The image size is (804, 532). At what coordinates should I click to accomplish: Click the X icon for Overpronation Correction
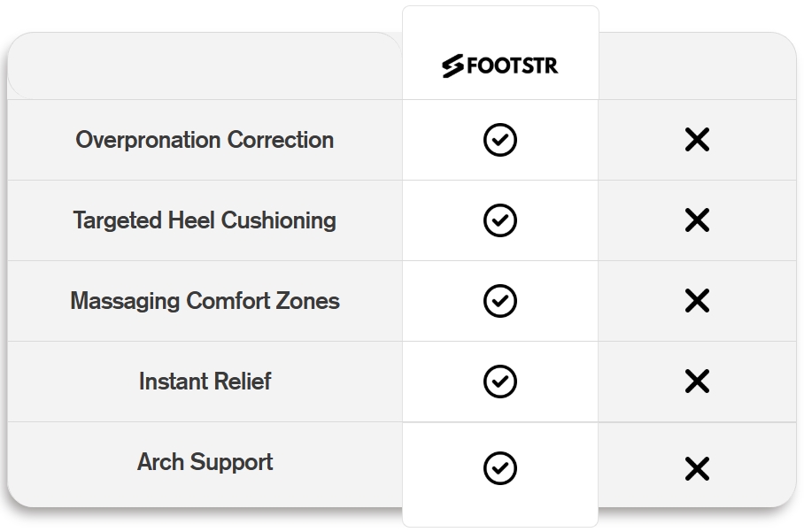(698, 139)
